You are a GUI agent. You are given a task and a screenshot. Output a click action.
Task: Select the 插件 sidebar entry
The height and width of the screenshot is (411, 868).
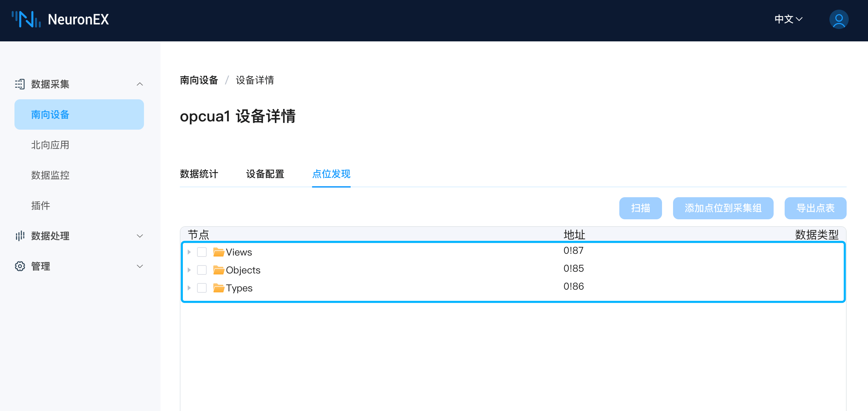[41, 205]
